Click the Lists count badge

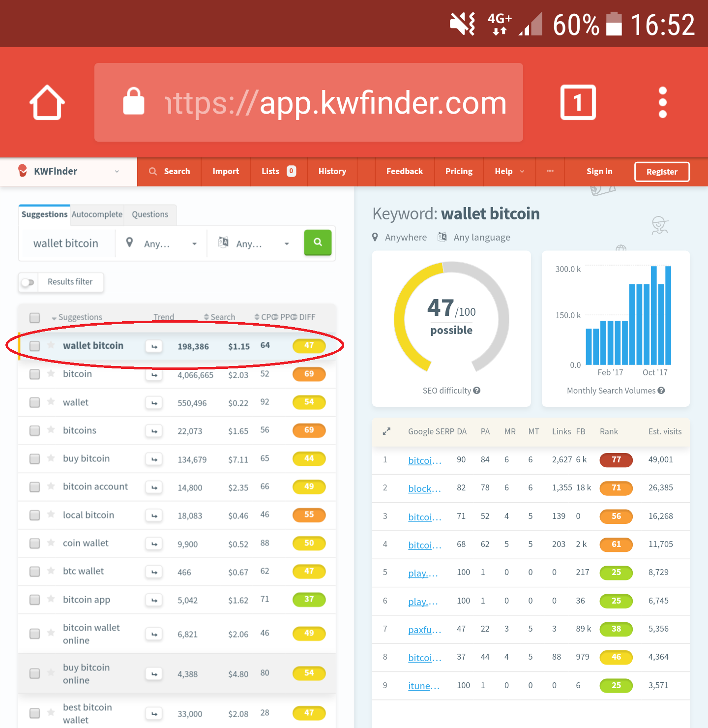click(292, 171)
